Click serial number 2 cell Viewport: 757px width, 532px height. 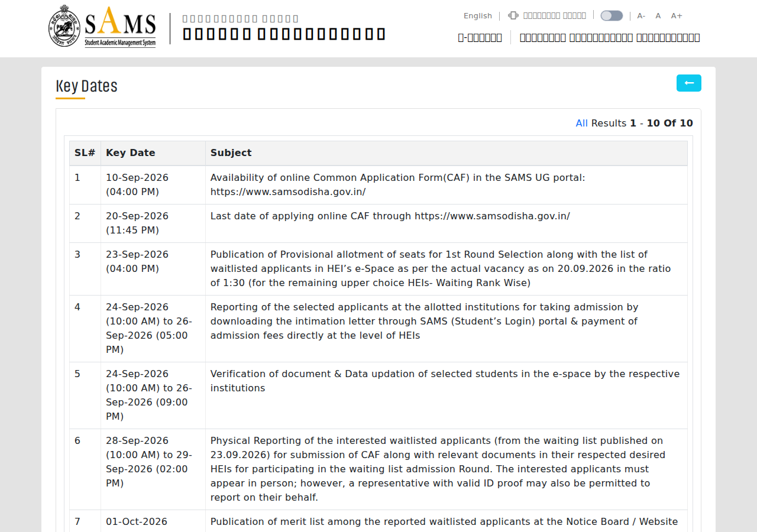point(85,223)
